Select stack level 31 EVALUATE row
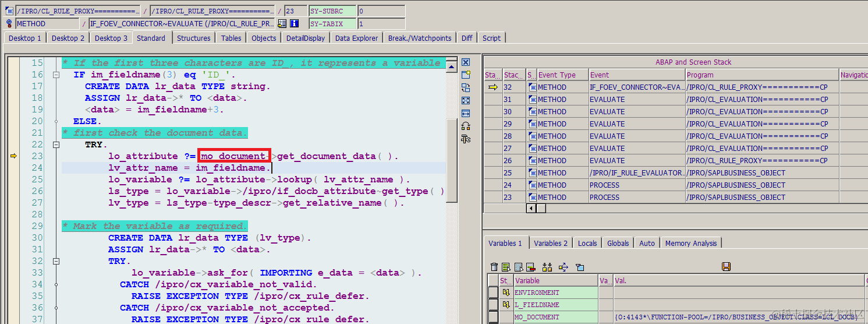868x324 pixels. (x=675, y=99)
